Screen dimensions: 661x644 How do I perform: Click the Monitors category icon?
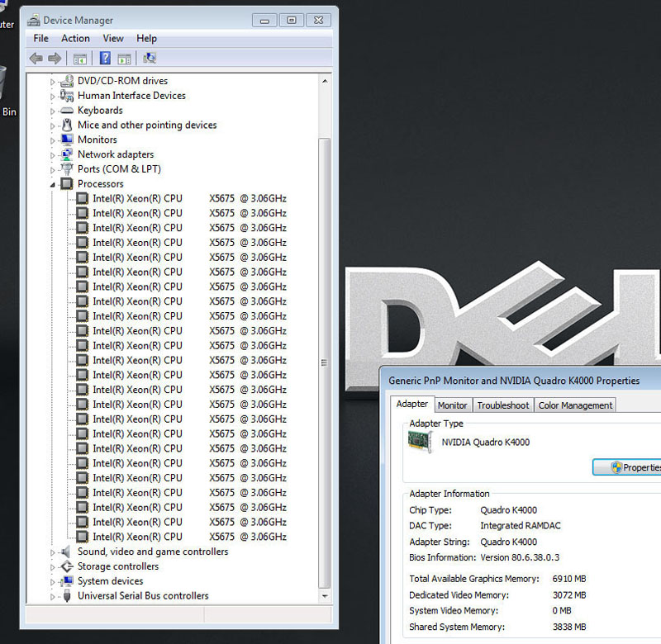(67, 140)
